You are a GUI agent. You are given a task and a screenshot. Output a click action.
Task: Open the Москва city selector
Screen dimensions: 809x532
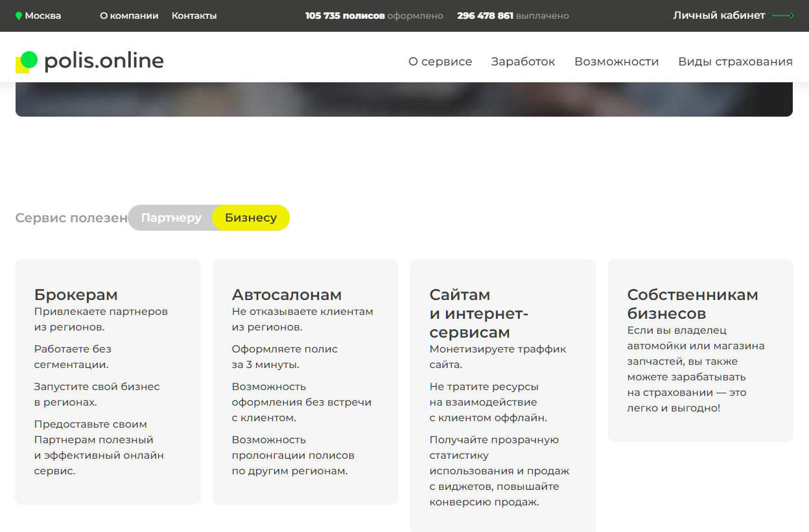click(x=43, y=16)
